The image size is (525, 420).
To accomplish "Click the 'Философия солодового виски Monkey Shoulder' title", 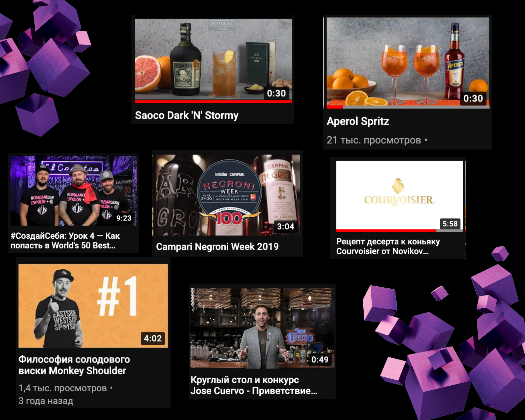I will click(74, 365).
